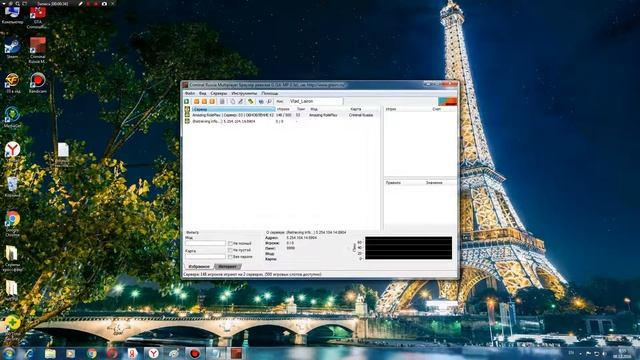
Task: Open the Steam desktop shortcut
Action: (12, 48)
